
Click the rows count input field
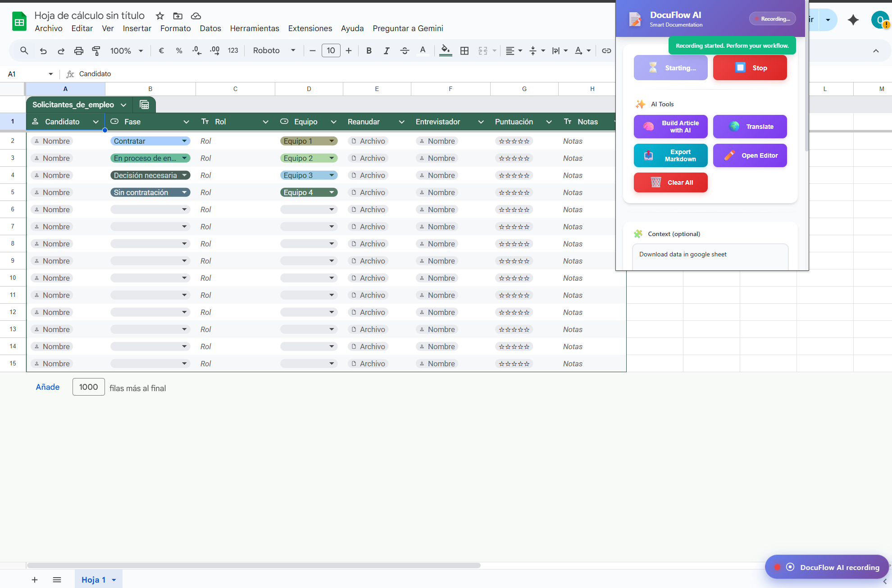88,387
